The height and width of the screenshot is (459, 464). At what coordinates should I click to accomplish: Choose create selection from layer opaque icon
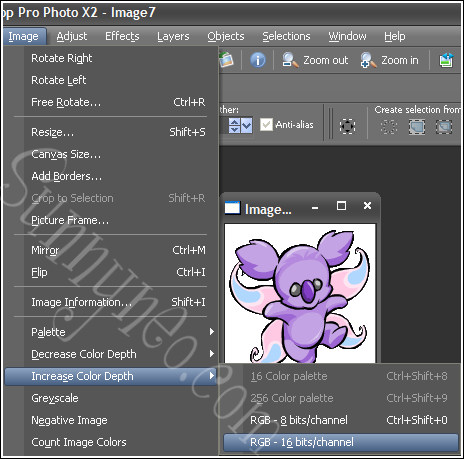tap(417, 127)
